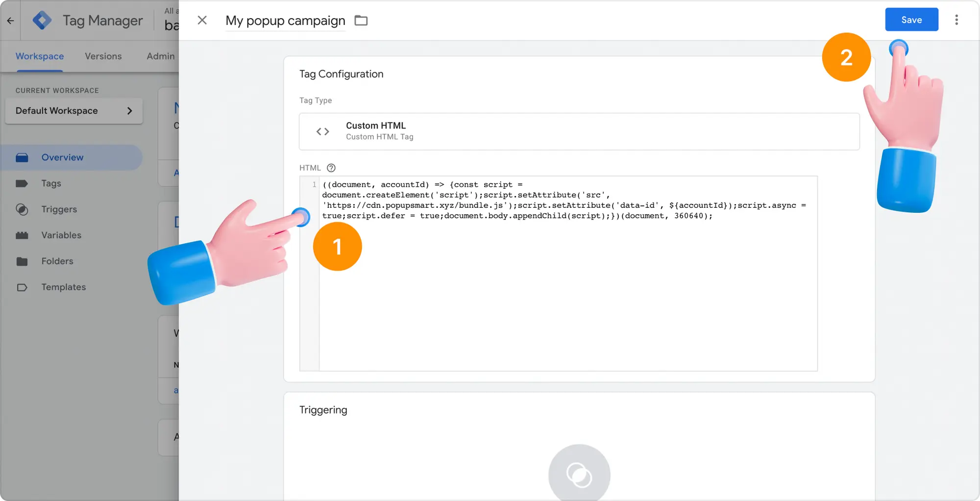Expand the Default Workspace selector
Viewport: 980px width, 501px height.
pyautogui.click(x=73, y=111)
